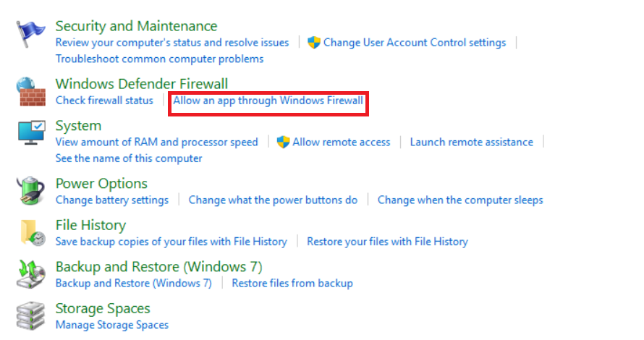View amount of RAM and processor speed
The width and height of the screenshot is (644, 340).
pos(156,142)
